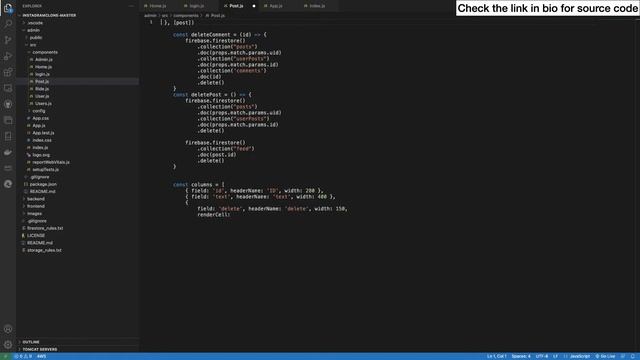Click the components breadcrumb segment
The image size is (640, 360).
point(186,16)
